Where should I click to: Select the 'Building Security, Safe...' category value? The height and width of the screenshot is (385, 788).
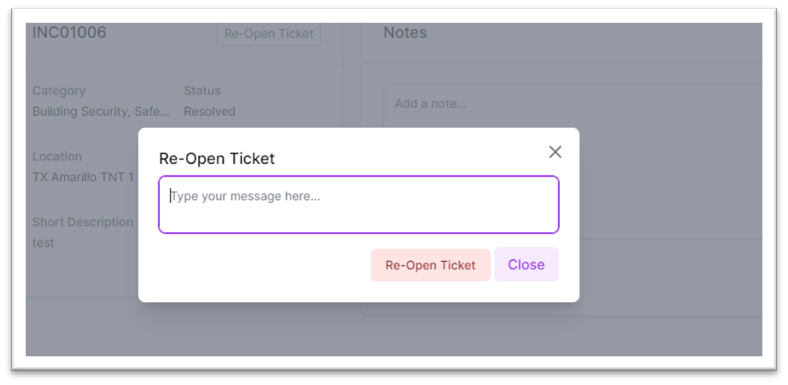[x=101, y=112]
